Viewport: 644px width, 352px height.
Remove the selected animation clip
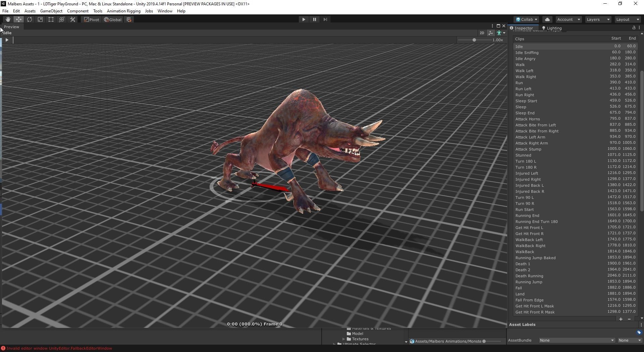[x=629, y=319]
